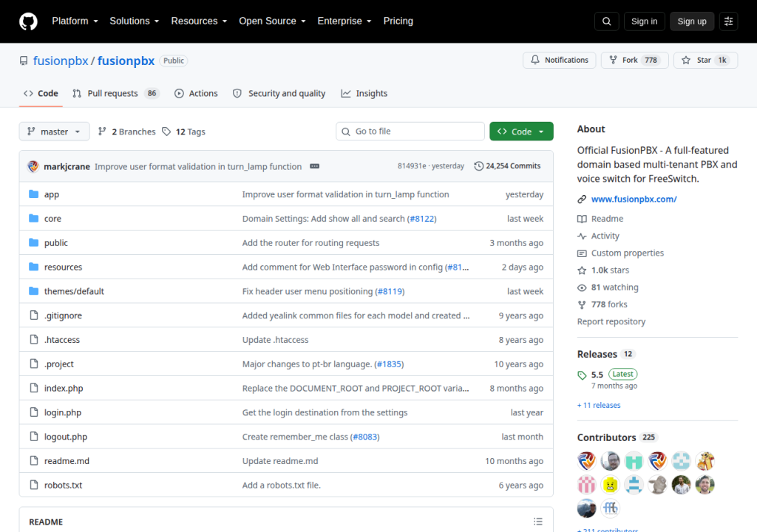Open the fusionpbx owner link
This screenshot has width=757, height=532.
(x=61, y=61)
